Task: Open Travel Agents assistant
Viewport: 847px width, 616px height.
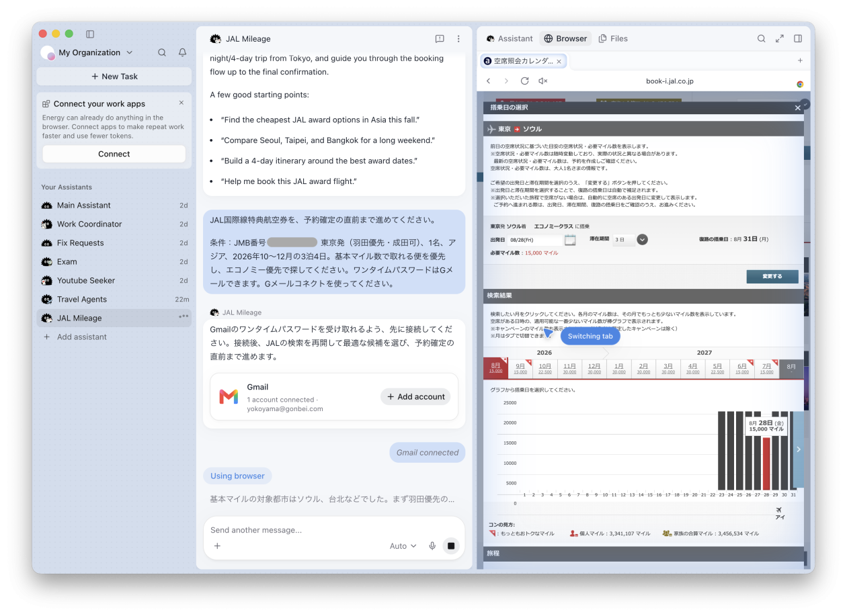Action: [114, 299]
